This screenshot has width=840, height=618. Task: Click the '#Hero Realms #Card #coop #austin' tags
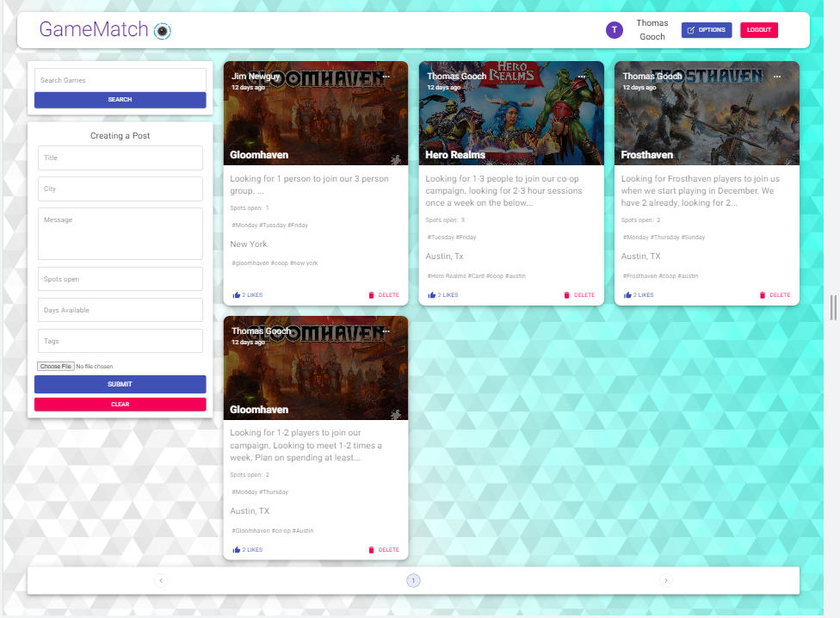[x=476, y=276]
